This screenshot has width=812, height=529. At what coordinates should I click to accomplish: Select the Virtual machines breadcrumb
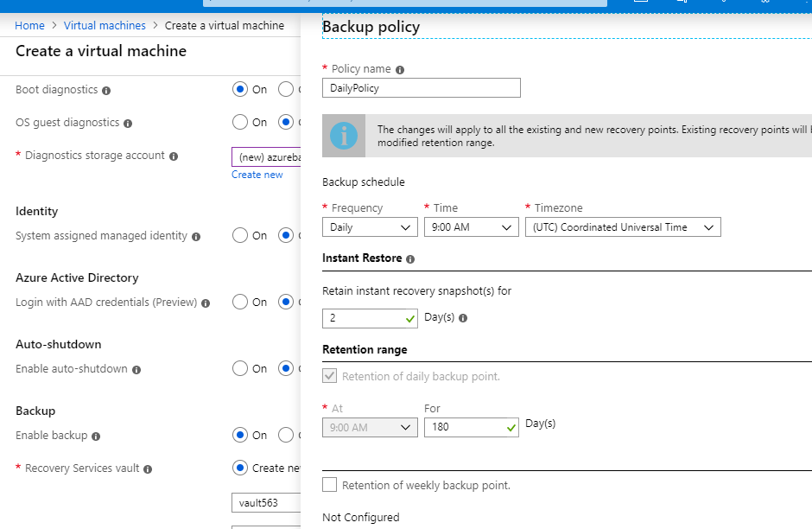104,25
